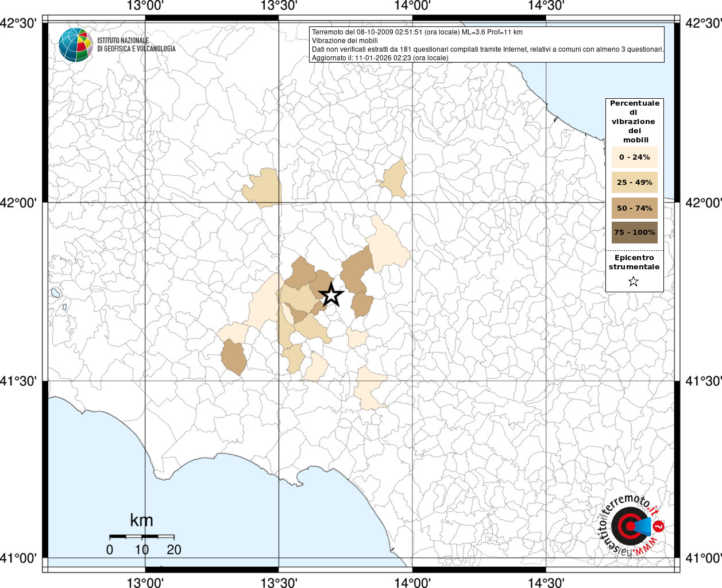Click the 14°00' label on bottom axis
This screenshot has width=722, height=588.
(x=412, y=582)
